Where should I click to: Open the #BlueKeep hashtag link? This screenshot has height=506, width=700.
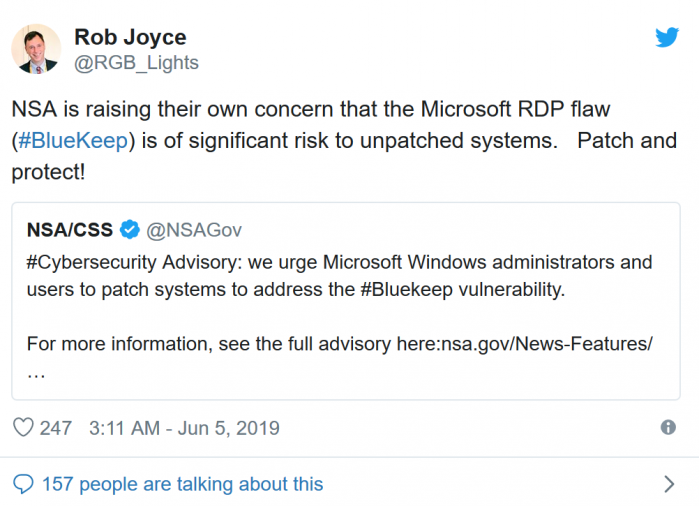[x=73, y=141]
